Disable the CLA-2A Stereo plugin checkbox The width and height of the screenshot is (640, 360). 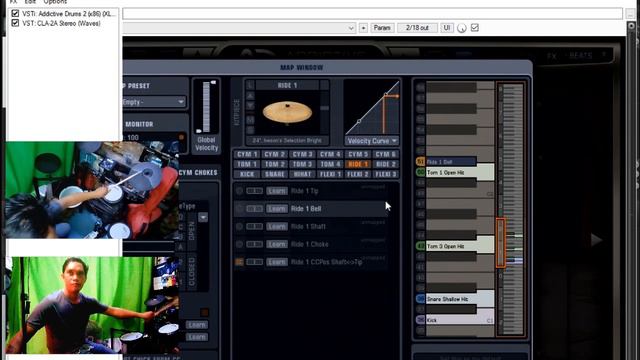point(15,23)
